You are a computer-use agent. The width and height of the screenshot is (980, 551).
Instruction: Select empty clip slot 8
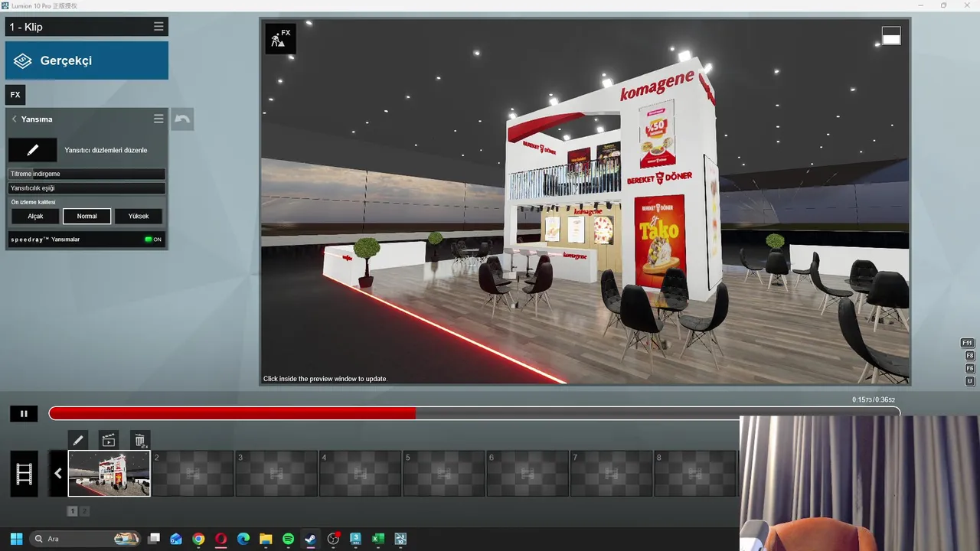pyautogui.click(x=695, y=474)
